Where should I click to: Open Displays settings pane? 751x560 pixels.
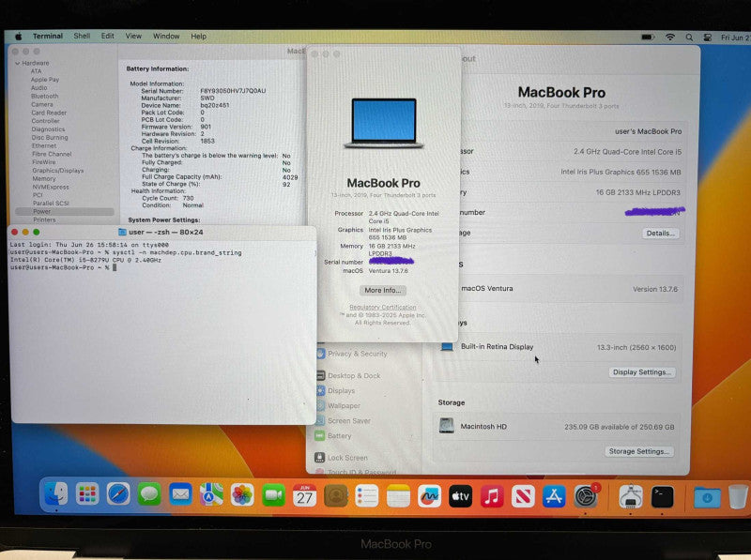point(336,390)
